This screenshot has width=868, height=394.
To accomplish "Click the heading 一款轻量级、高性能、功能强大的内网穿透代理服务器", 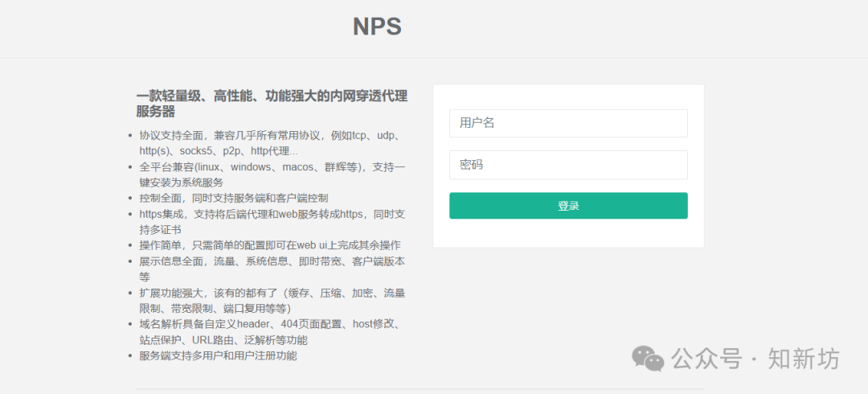I will tap(272, 104).
